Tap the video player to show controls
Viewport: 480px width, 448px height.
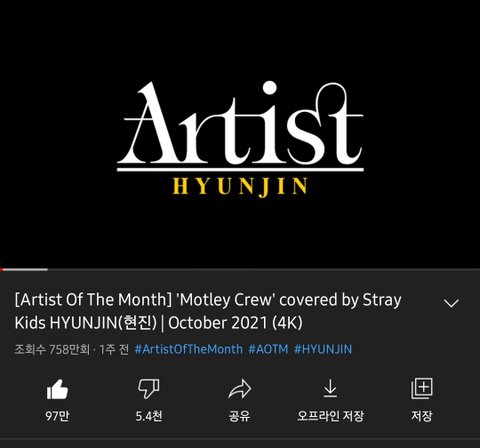tap(240, 133)
